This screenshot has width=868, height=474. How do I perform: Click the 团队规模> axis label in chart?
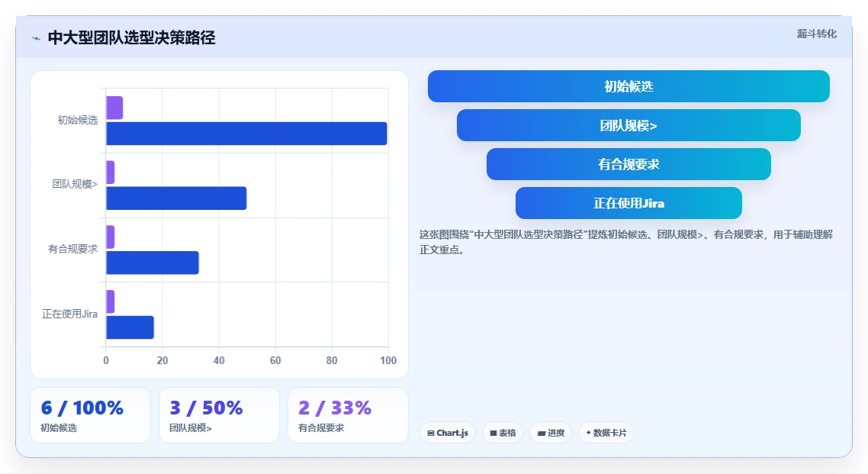(x=75, y=185)
